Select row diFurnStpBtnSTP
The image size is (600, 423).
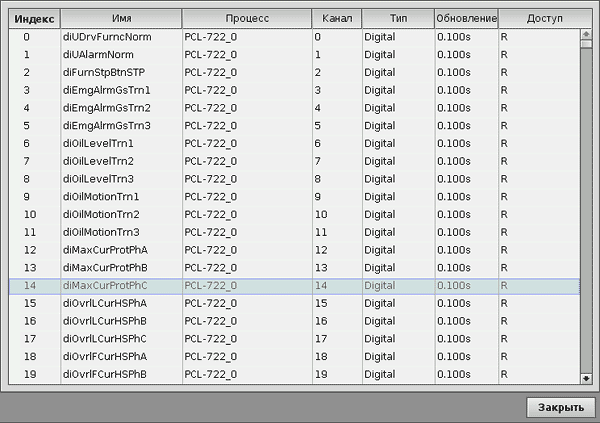coord(294,72)
